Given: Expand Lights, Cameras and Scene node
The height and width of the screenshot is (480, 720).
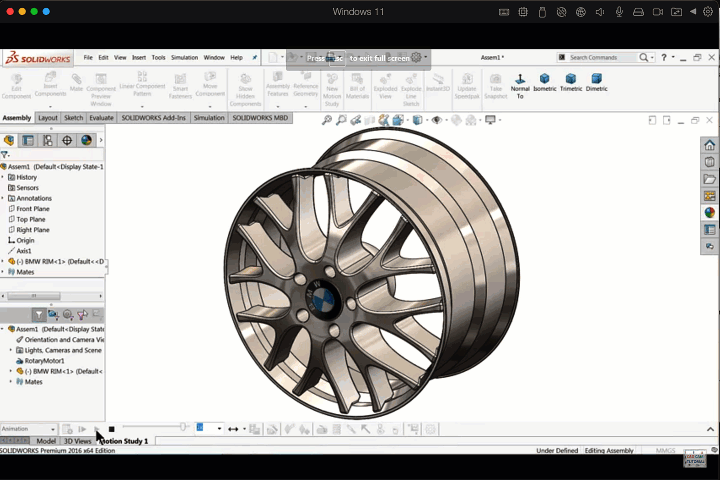Looking at the screenshot, I should [11, 350].
